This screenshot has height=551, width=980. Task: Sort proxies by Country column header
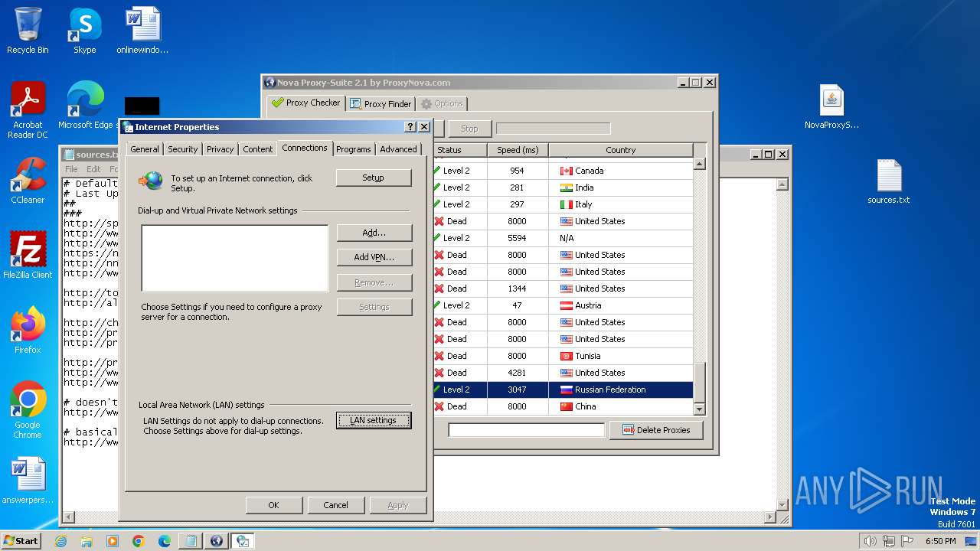(621, 150)
